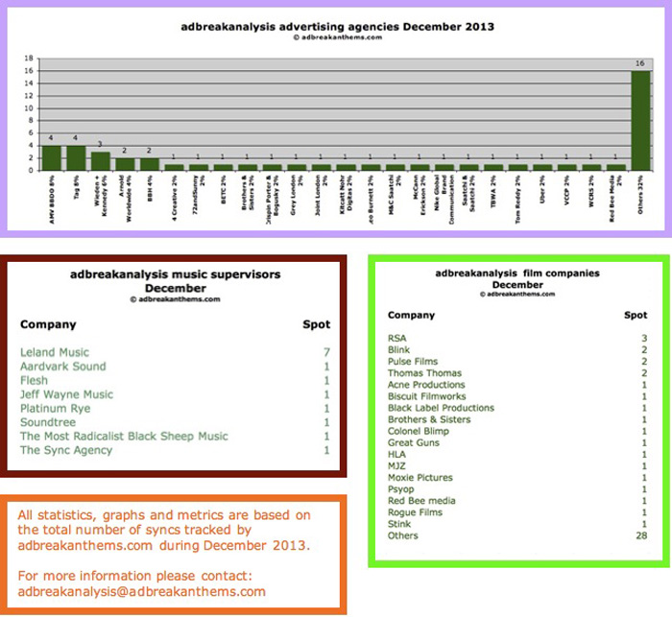Select Brothers & Sisters in film companies list

click(x=429, y=419)
